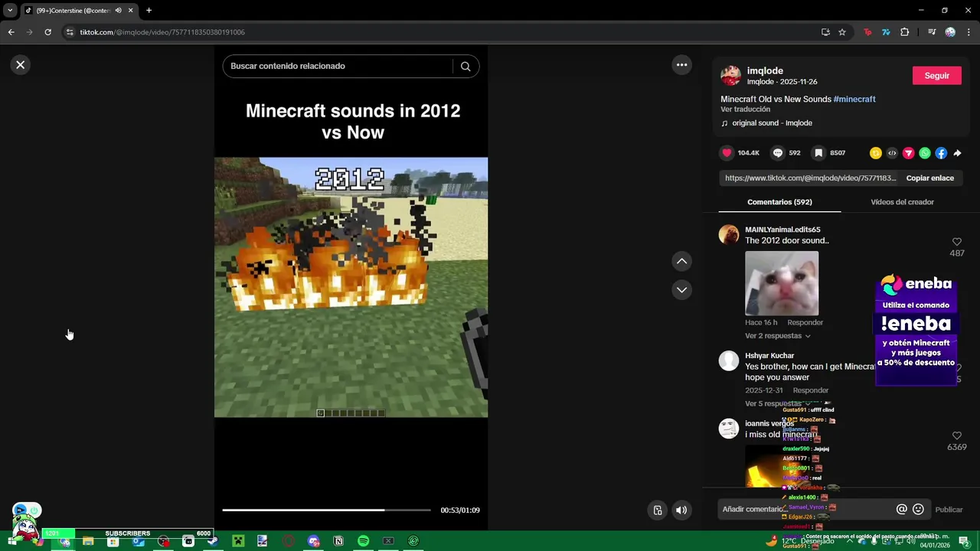The width and height of the screenshot is (980, 551).
Task: Click the user name imqlode heading
Action: 765,70
